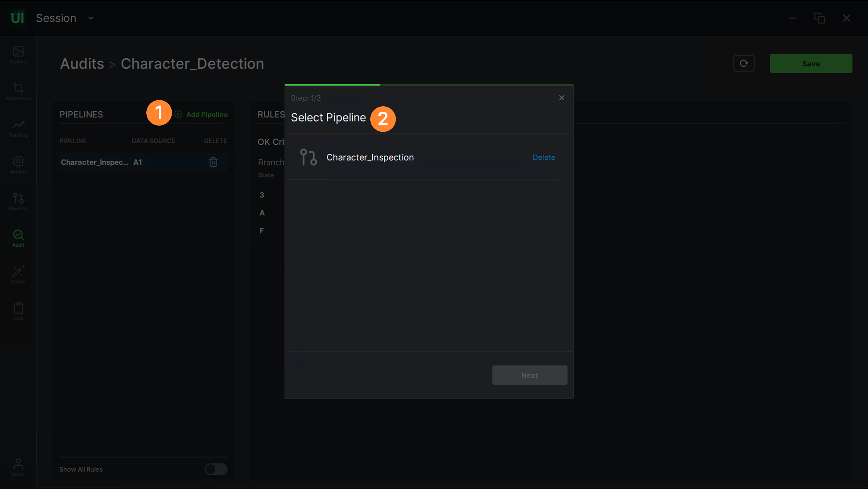Close the Select Pipeline dialog
The height and width of the screenshot is (489, 868).
point(562,98)
